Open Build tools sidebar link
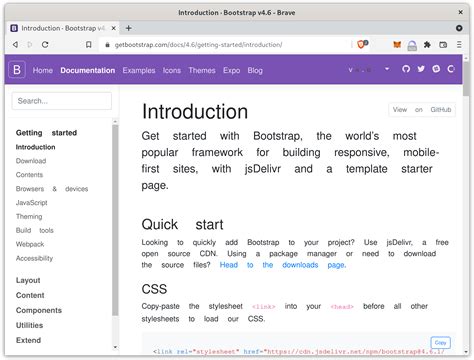 point(35,230)
